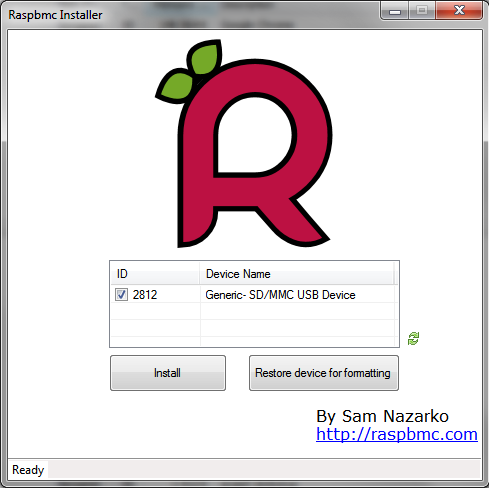This screenshot has width=489, height=489.
Task: Click the Install button
Action: click(168, 373)
